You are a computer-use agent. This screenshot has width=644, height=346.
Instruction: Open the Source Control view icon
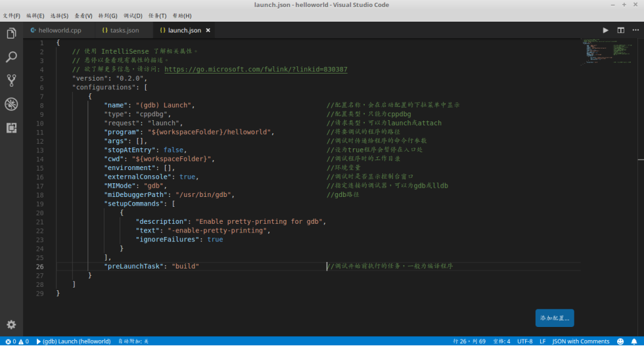click(x=12, y=81)
